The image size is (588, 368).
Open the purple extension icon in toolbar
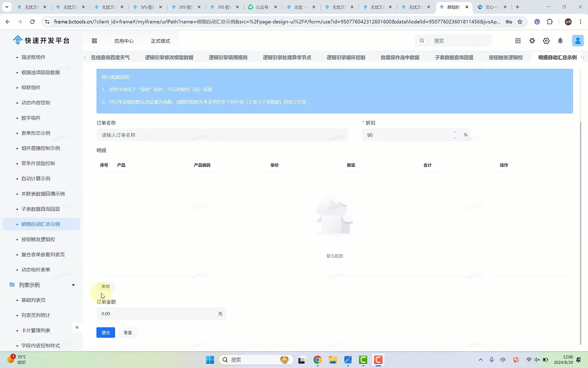point(537,22)
